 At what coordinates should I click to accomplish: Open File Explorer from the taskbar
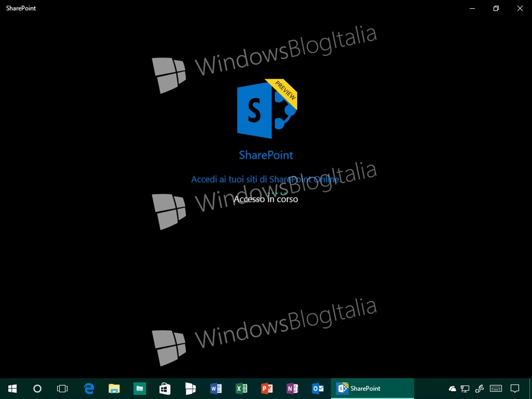[114, 388]
